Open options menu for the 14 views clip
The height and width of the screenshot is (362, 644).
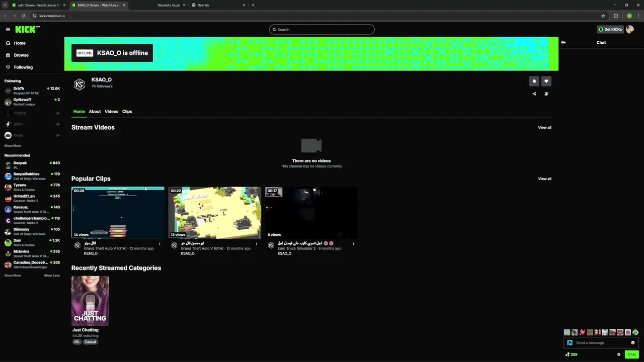[159, 244]
